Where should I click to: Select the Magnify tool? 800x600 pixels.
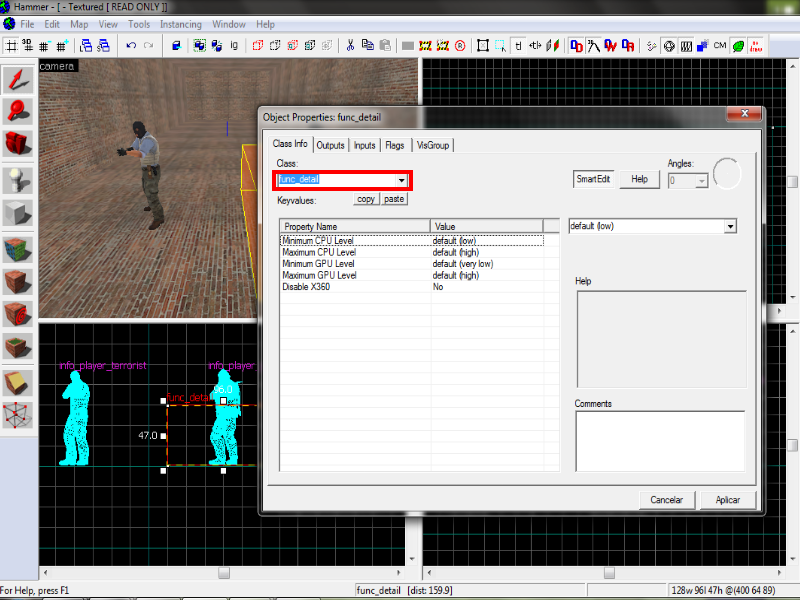pos(18,111)
